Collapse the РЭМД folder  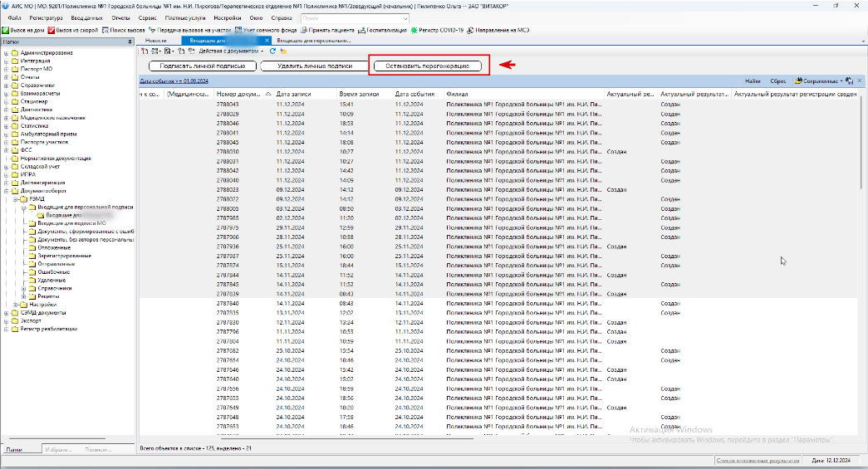16,199
